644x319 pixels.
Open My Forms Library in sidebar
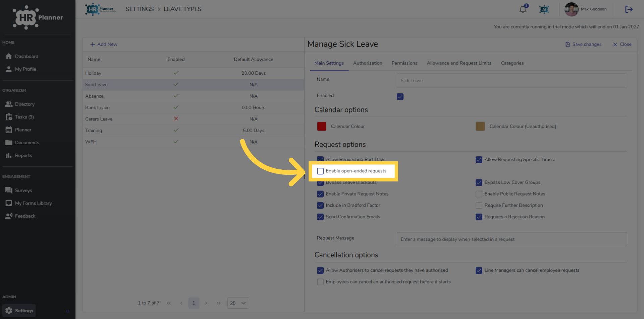29,203
